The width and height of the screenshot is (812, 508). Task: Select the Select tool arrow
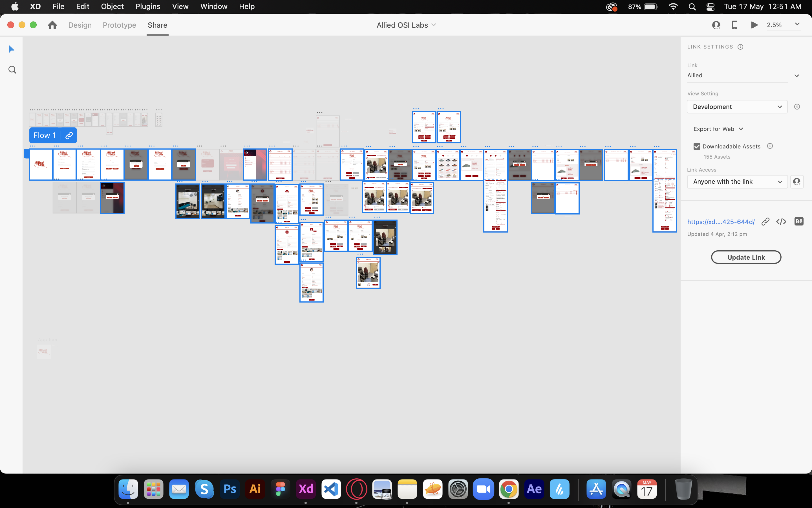(x=11, y=49)
